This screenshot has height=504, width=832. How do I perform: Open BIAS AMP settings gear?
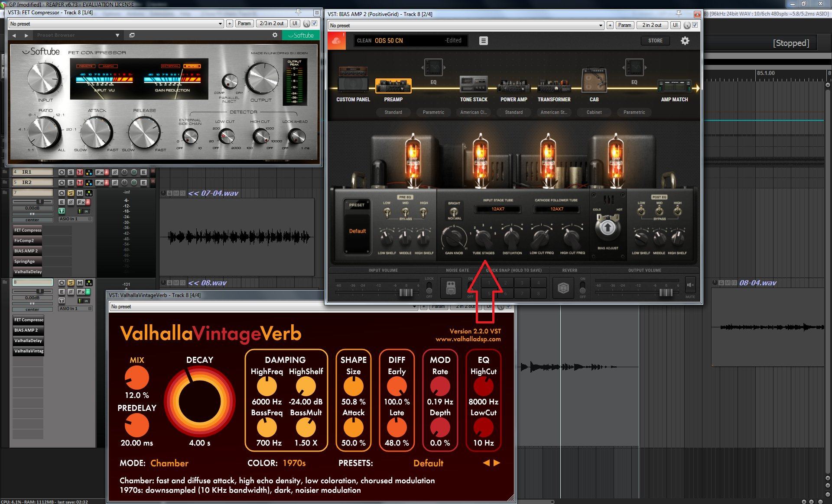click(x=685, y=41)
